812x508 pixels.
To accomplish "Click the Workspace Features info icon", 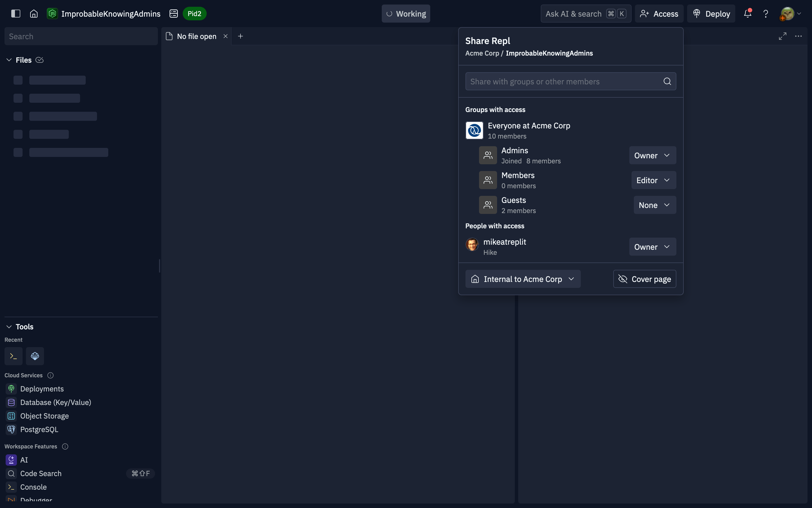I will pos(65,446).
